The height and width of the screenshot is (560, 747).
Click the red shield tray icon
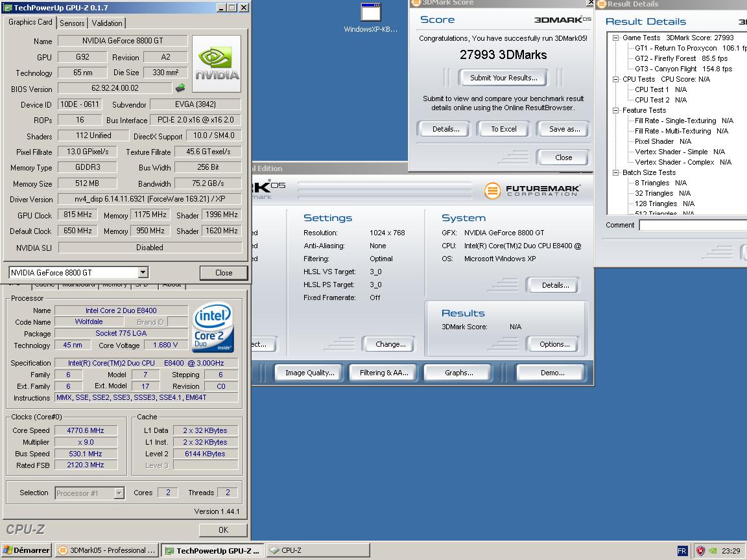click(x=700, y=551)
